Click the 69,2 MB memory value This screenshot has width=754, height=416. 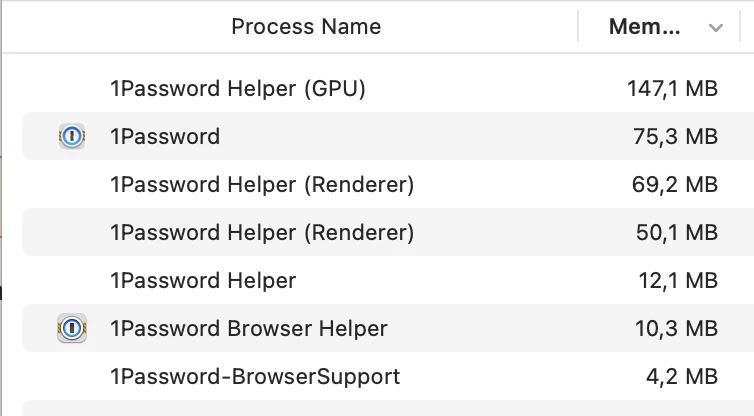[675, 185]
